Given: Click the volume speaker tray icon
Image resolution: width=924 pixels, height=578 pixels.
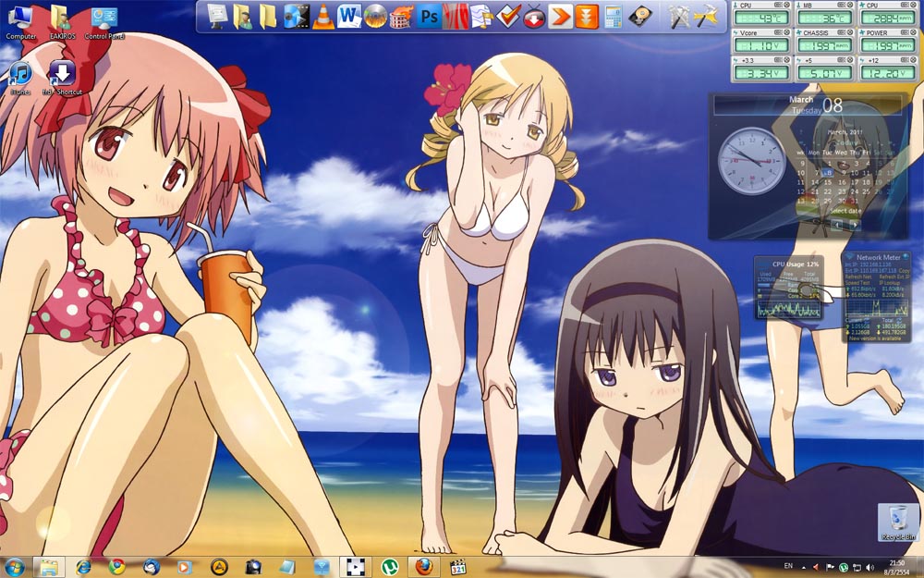Looking at the screenshot, I should (869, 567).
